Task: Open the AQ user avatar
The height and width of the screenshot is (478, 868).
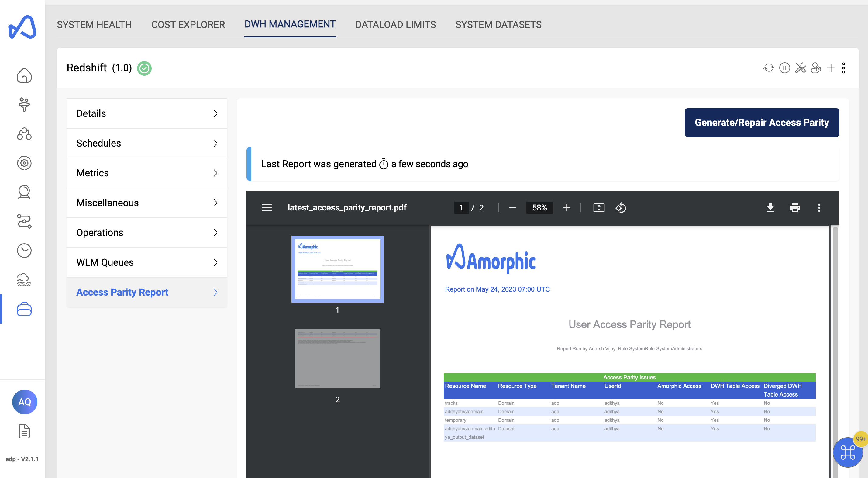Action: pos(25,402)
